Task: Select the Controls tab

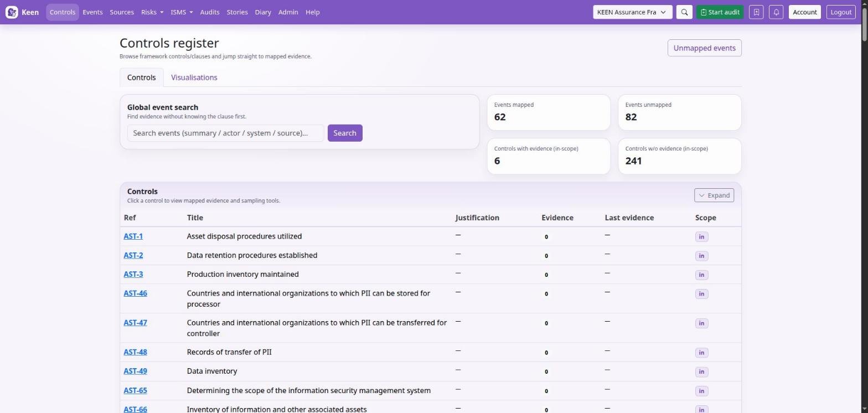Action: (141, 78)
